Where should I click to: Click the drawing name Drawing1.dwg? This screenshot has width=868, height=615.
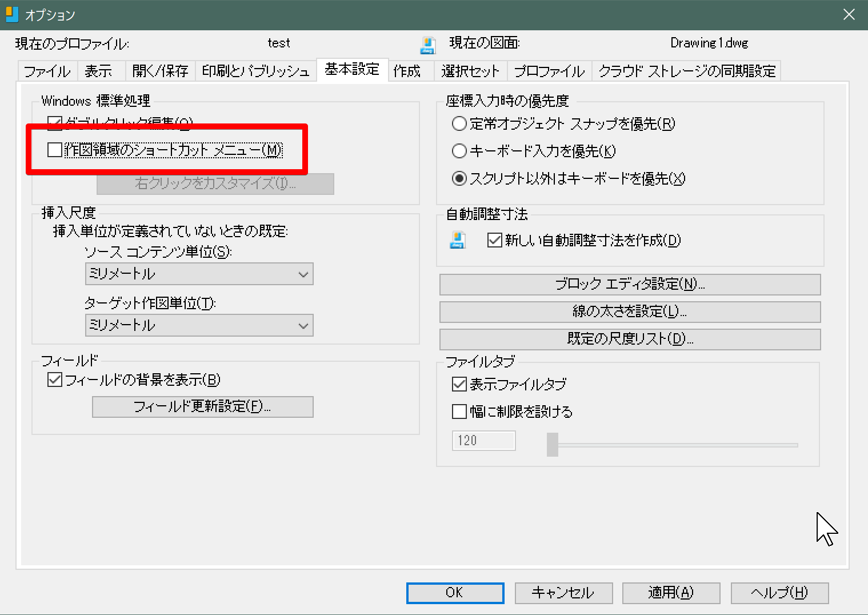pyautogui.click(x=709, y=43)
